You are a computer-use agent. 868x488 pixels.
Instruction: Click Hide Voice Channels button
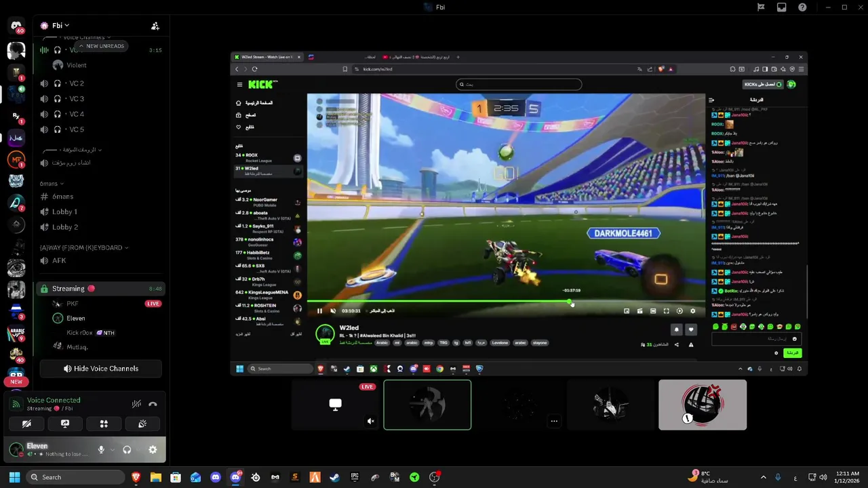[101, 369]
